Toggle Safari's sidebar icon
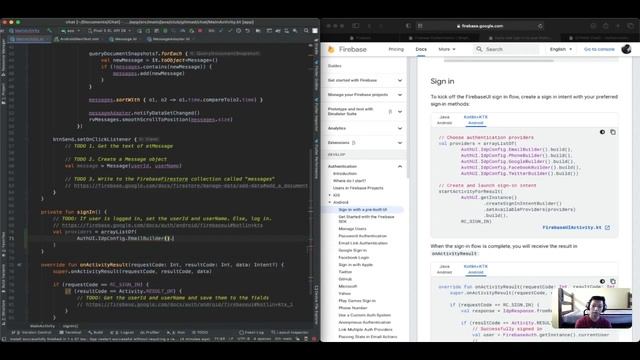 coord(356,26)
